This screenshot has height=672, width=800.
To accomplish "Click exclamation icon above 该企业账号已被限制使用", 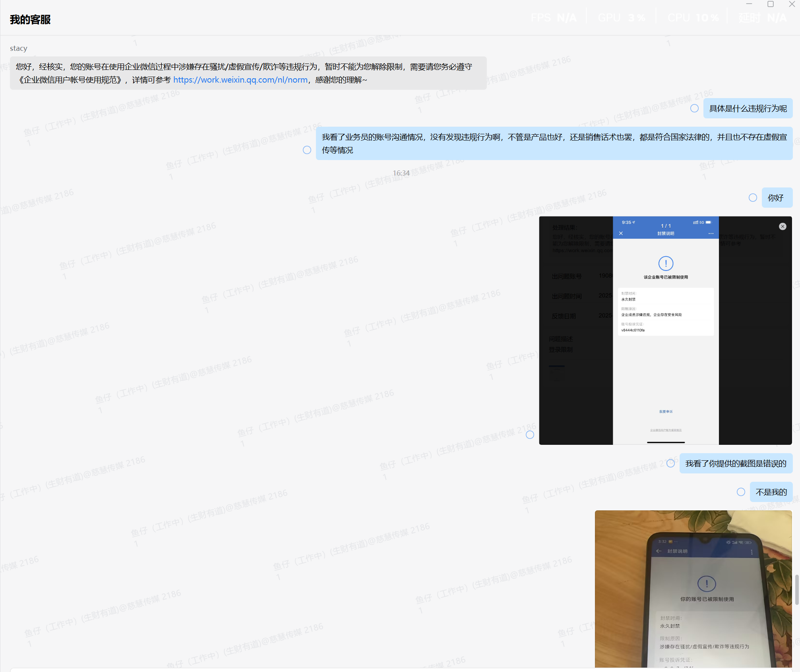I will tap(666, 263).
